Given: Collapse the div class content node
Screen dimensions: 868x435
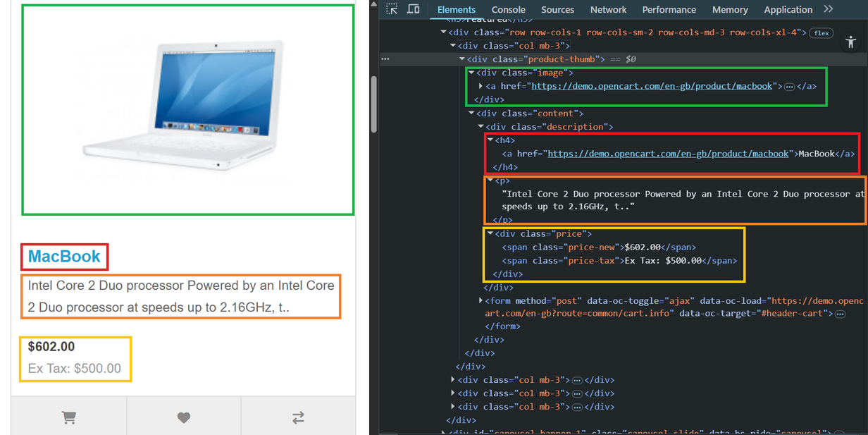Looking at the screenshot, I should tap(471, 113).
